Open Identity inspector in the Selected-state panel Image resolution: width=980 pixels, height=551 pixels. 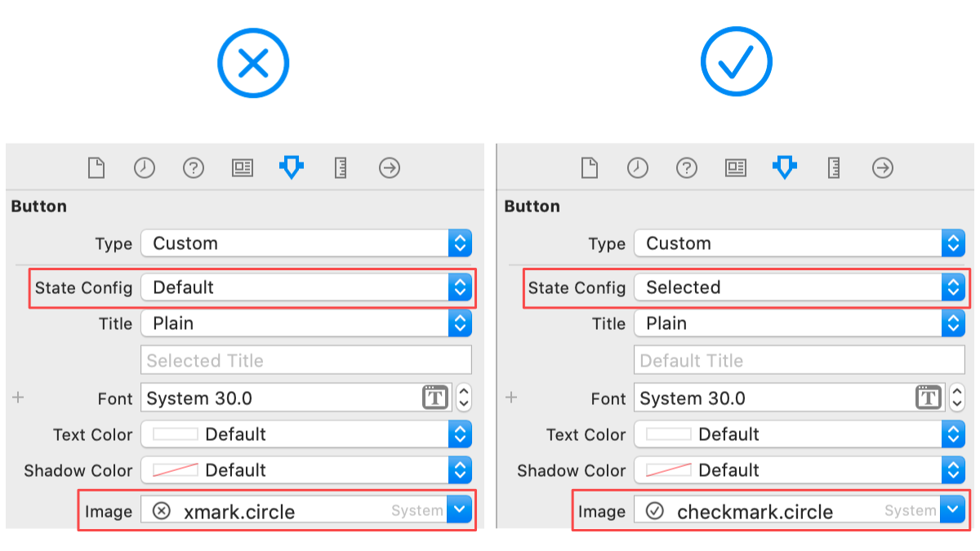coord(736,168)
